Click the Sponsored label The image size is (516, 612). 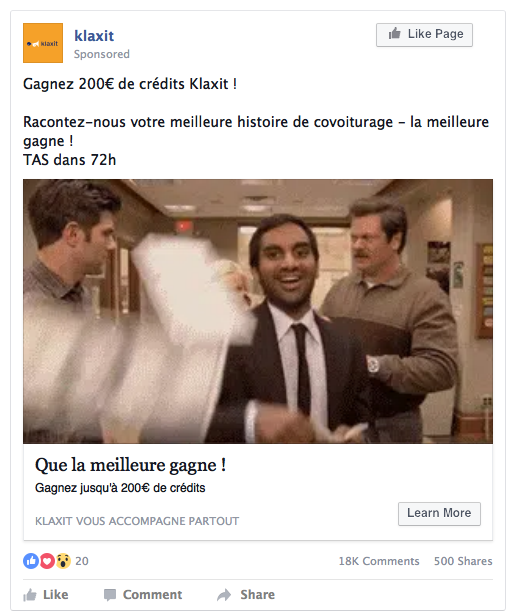[102, 54]
